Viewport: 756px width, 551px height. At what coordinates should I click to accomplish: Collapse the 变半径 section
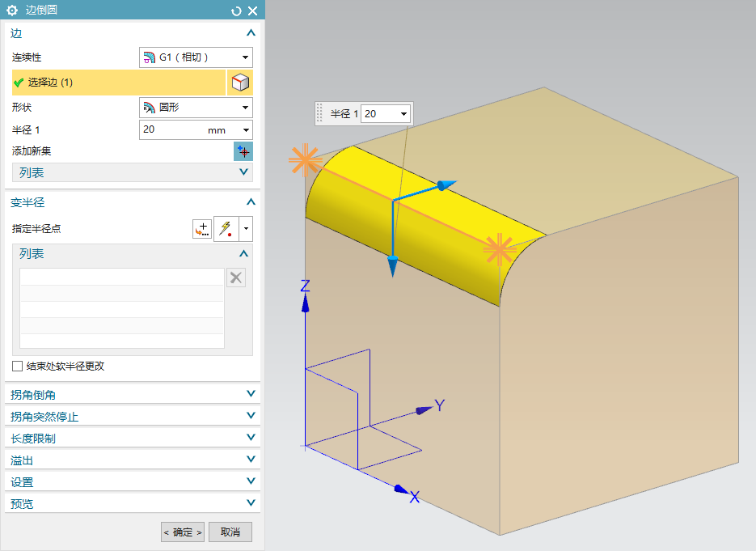coord(251,202)
